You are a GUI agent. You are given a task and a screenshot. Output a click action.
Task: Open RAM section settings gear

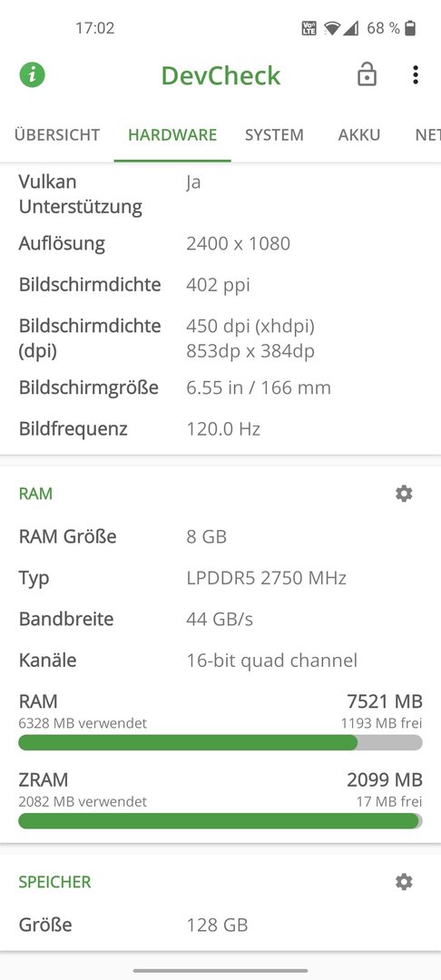[404, 494]
